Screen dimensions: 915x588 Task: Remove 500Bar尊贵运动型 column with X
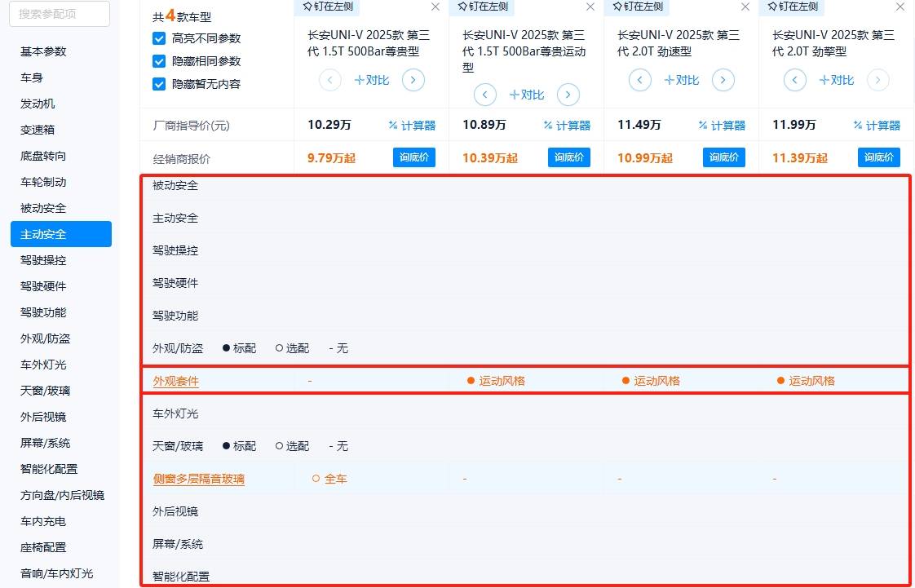(590, 7)
